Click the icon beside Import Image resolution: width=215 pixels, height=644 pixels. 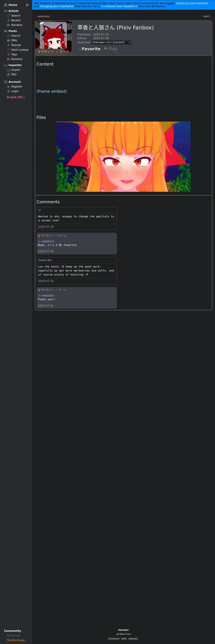pos(9,70)
